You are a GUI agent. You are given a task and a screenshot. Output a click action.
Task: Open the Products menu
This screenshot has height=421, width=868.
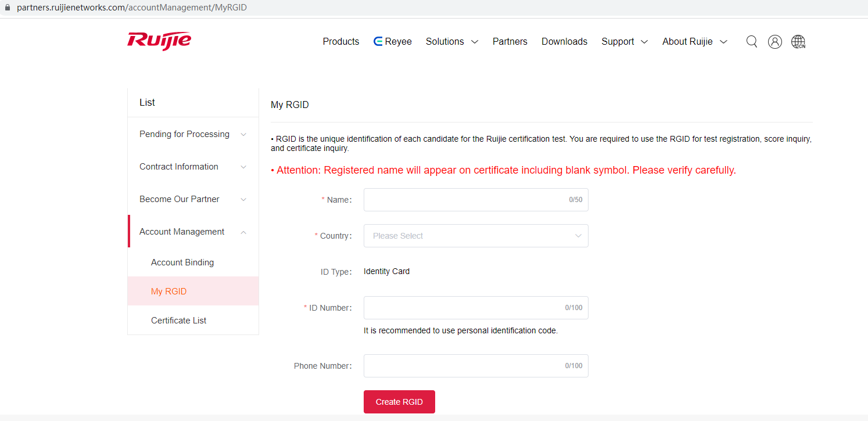pyautogui.click(x=341, y=42)
